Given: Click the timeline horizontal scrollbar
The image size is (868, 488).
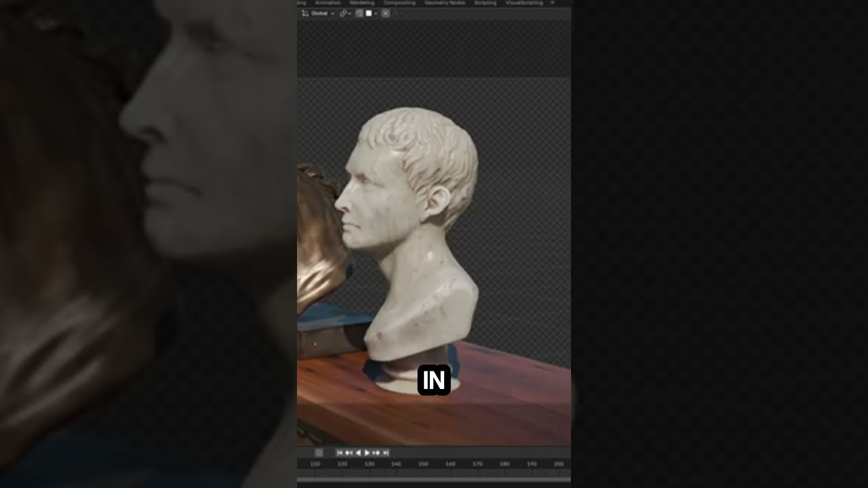Looking at the screenshot, I should [x=434, y=480].
